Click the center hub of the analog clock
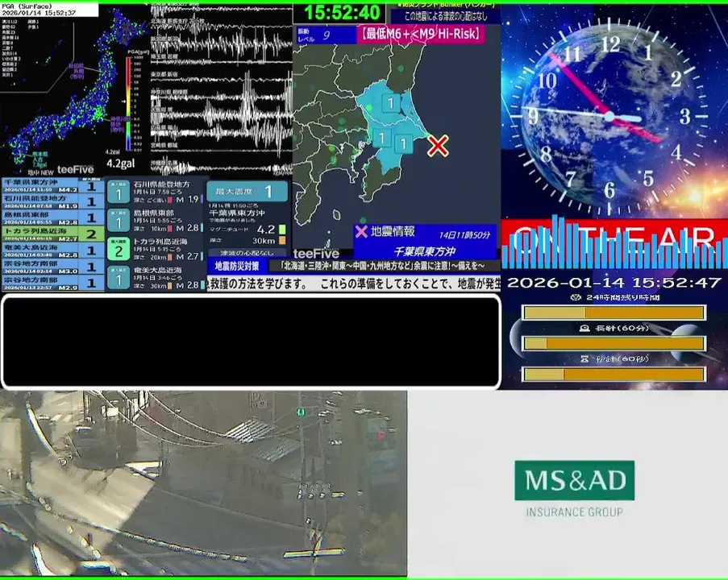 click(x=609, y=116)
